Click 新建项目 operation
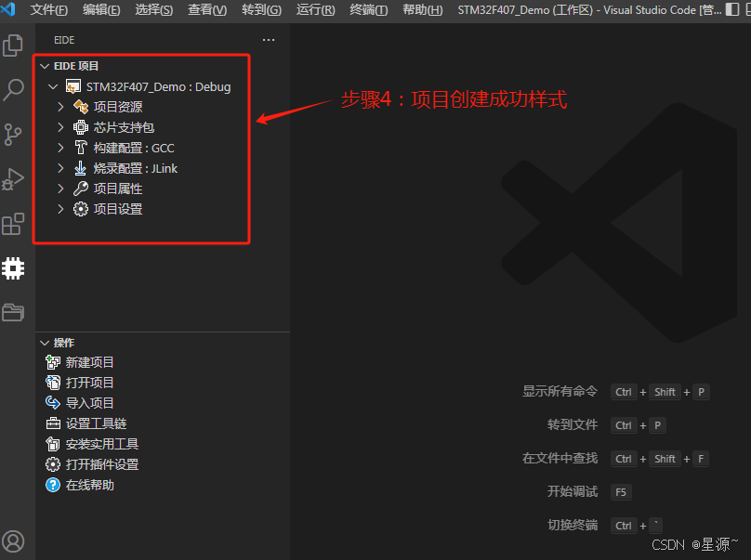751x560 pixels. coord(89,362)
